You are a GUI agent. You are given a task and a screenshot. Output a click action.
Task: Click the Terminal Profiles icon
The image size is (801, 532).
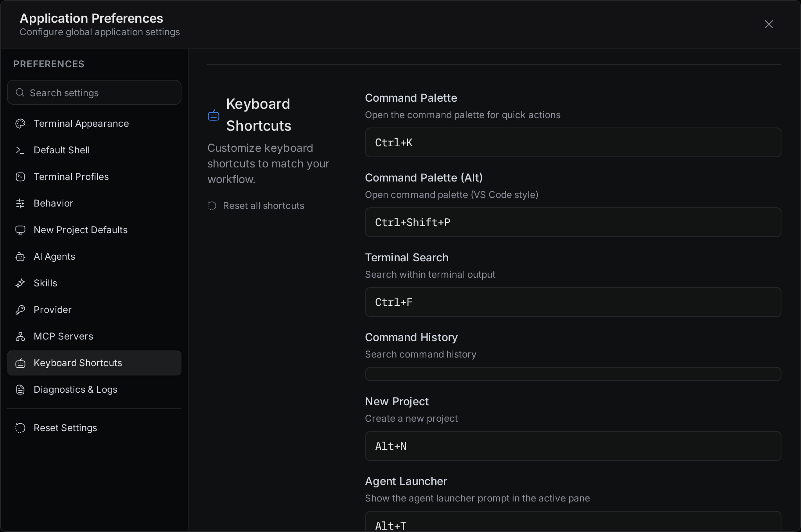click(20, 177)
